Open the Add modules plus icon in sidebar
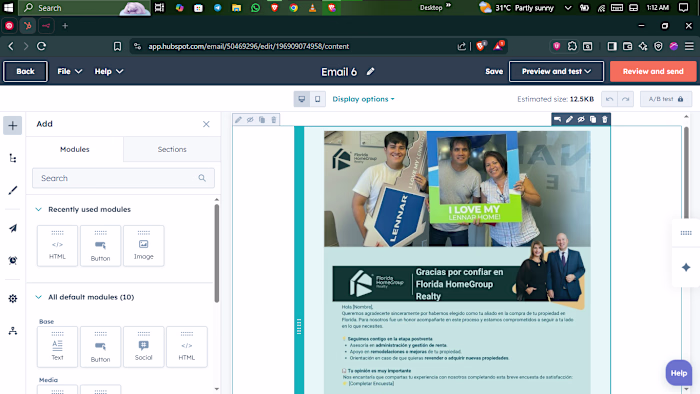This screenshot has height=394, width=700. click(12, 125)
